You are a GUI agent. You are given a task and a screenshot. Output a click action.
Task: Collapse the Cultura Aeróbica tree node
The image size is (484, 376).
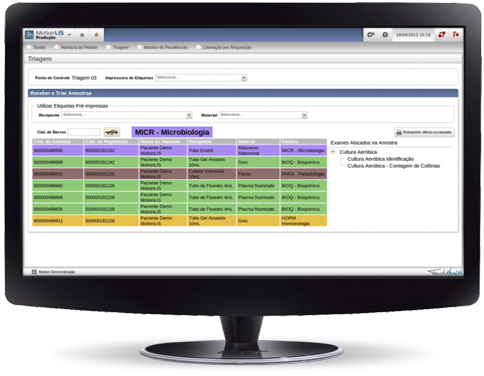point(333,152)
